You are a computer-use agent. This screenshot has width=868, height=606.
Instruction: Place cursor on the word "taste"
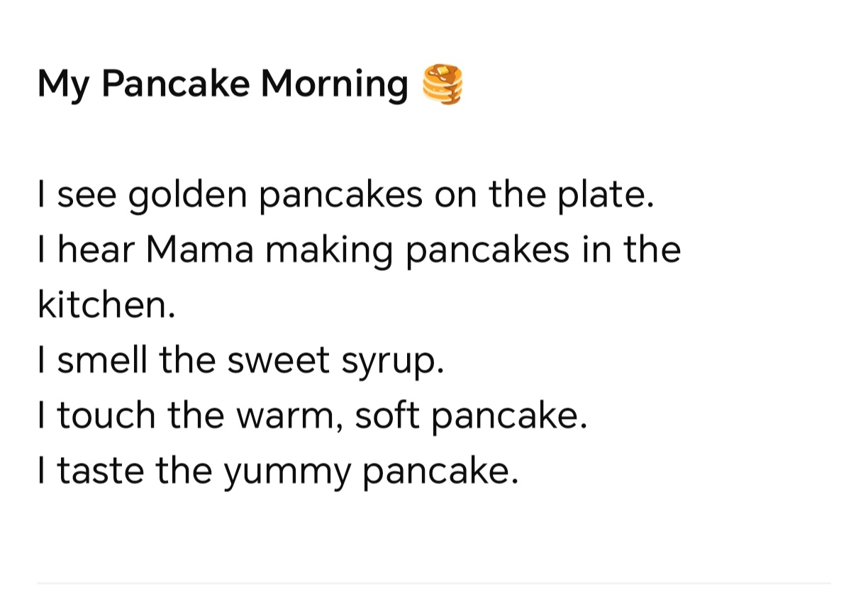[x=100, y=470]
